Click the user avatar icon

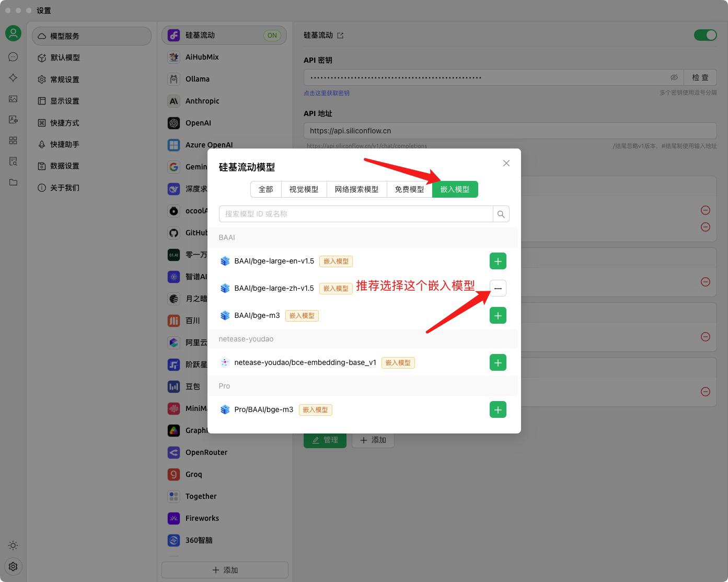[13, 33]
